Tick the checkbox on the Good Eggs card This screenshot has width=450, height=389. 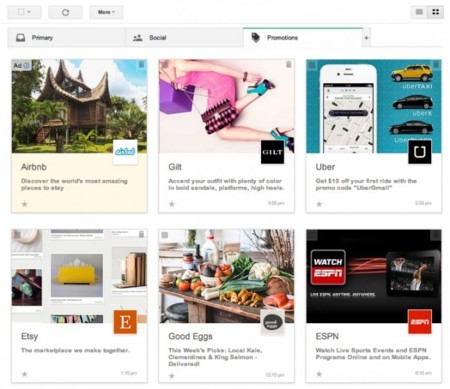point(164,235)
